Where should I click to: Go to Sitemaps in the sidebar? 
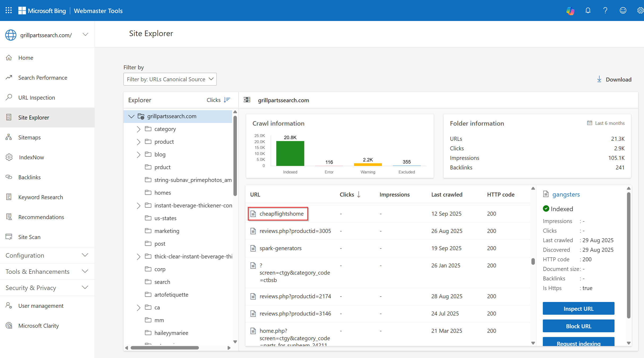coord(29,137)
